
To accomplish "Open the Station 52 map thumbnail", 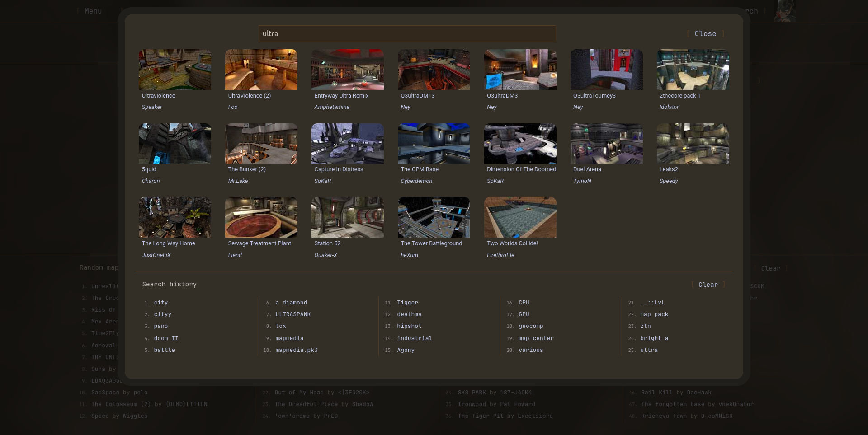I will (347, 217).
